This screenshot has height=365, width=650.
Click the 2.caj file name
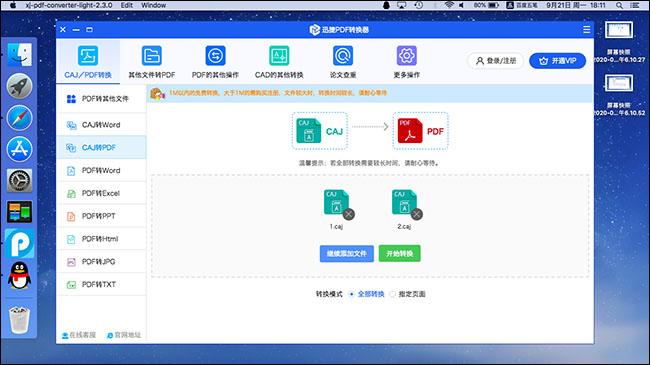(404, 226)
